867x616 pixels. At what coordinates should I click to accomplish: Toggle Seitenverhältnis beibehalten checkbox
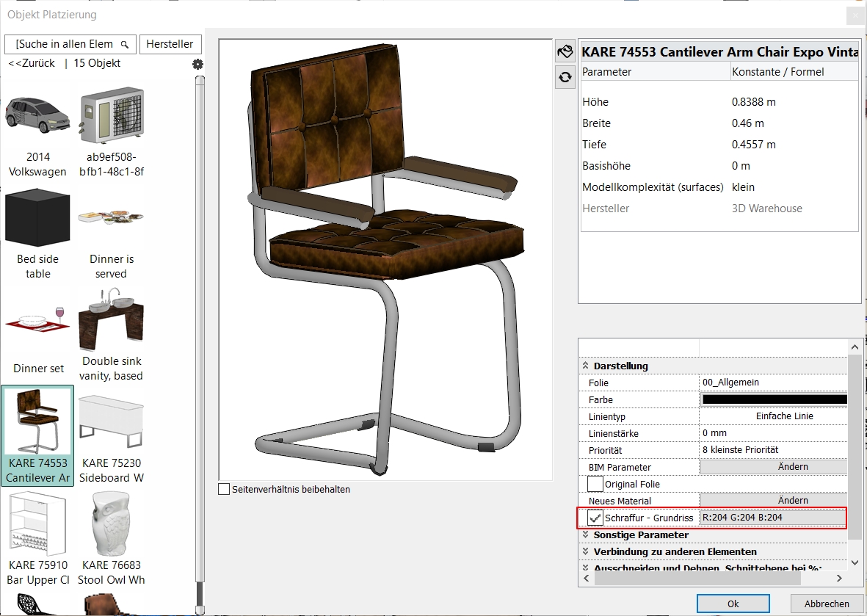coord(224,490)
